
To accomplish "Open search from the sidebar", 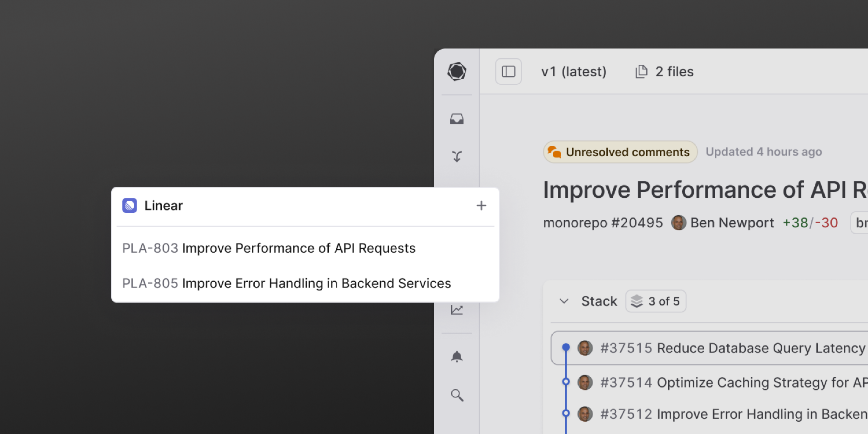I will (x=457, y=395).
